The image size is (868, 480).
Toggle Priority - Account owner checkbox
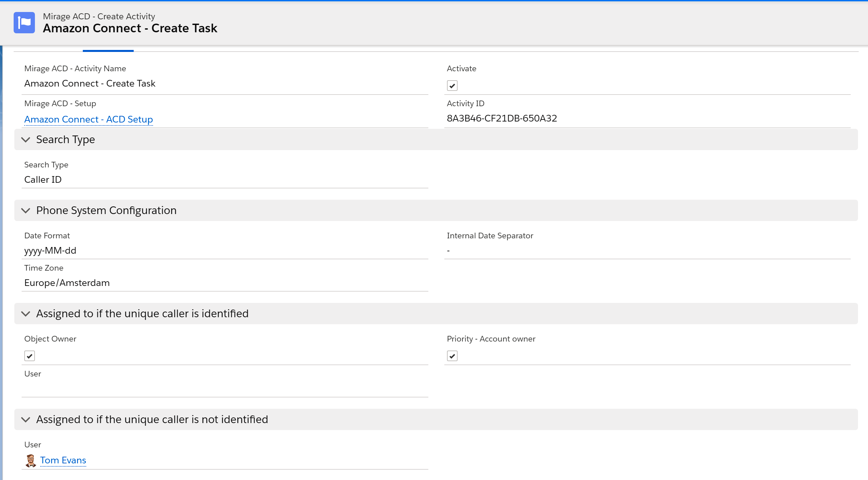coord(452,356)
